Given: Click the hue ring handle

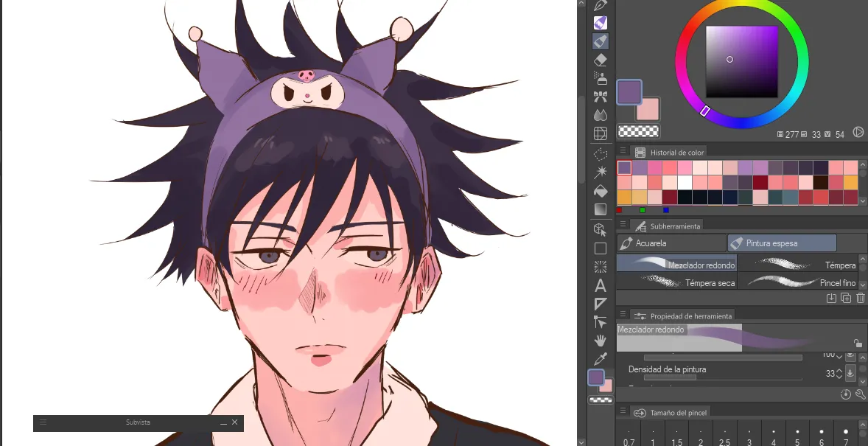Looking at the screenshot, I should pos(704,111).
